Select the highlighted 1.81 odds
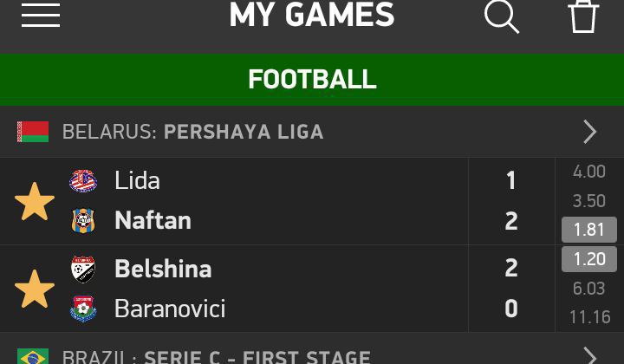624x364 pixels. coord(589,230)
